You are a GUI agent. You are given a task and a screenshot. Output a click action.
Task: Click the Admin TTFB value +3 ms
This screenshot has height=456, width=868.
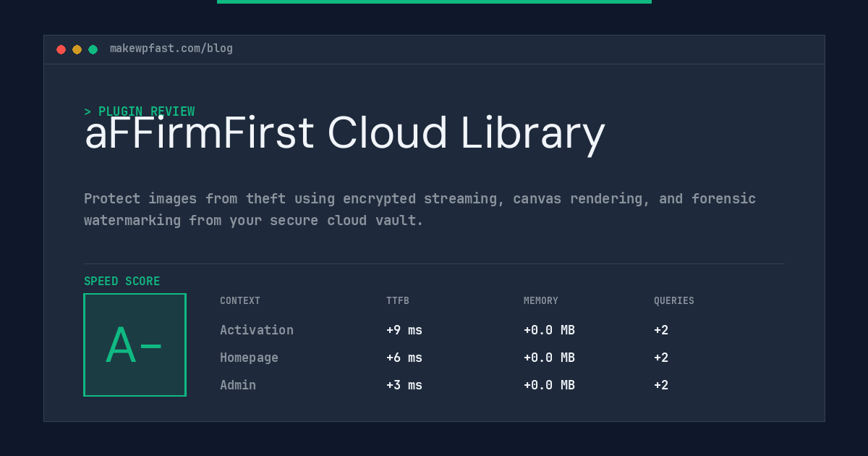pyautogui.click(x=404, y=385)
